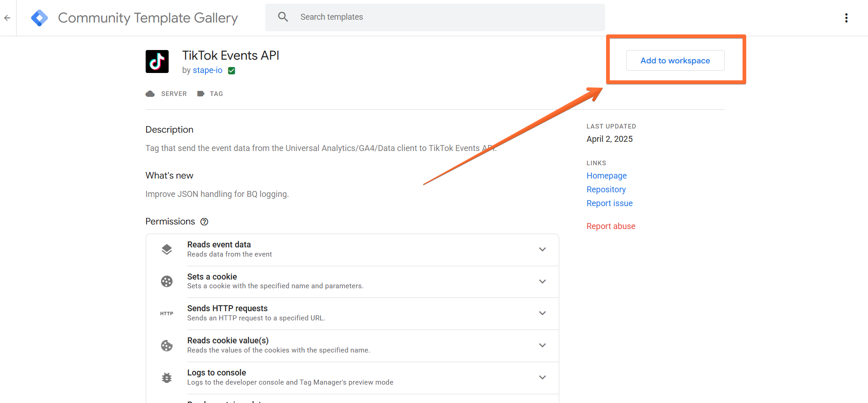The width and height of the screenshot is (868, 403).
Task: Click the cookie icon for Reads cookie value(s)
Action: tap(167, 346)
